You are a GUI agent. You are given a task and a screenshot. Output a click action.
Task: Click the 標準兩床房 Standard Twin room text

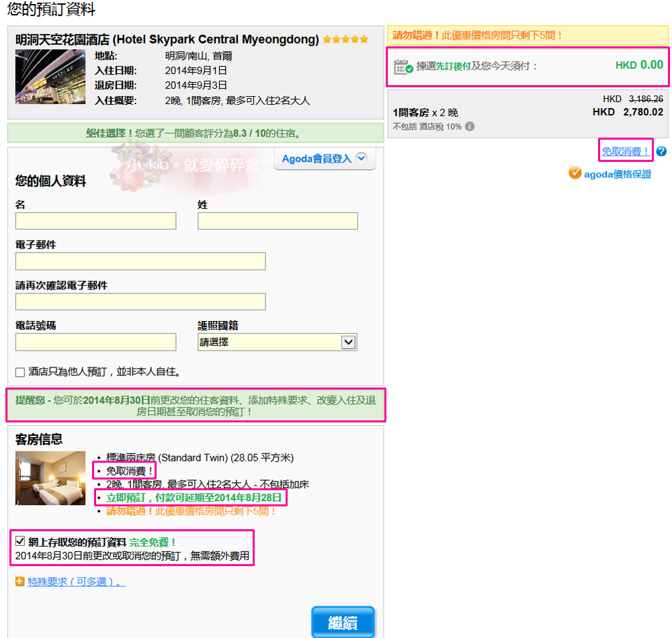(x=200, y=458)
